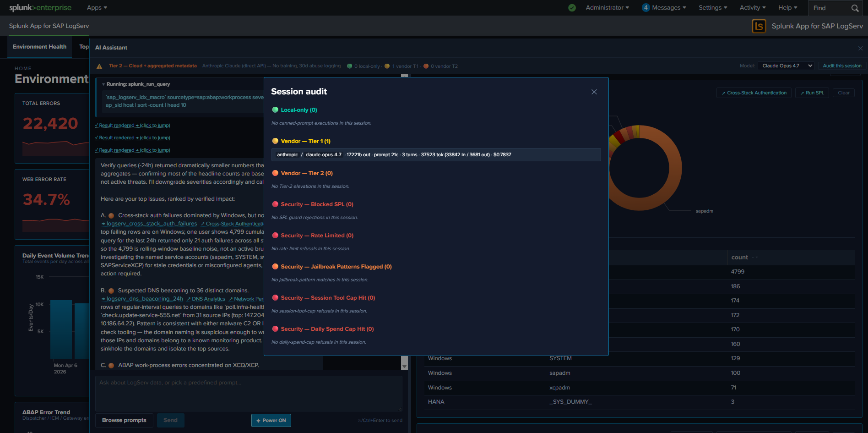Open the Apps menu
868x433 pixels.
click(97, 8)
